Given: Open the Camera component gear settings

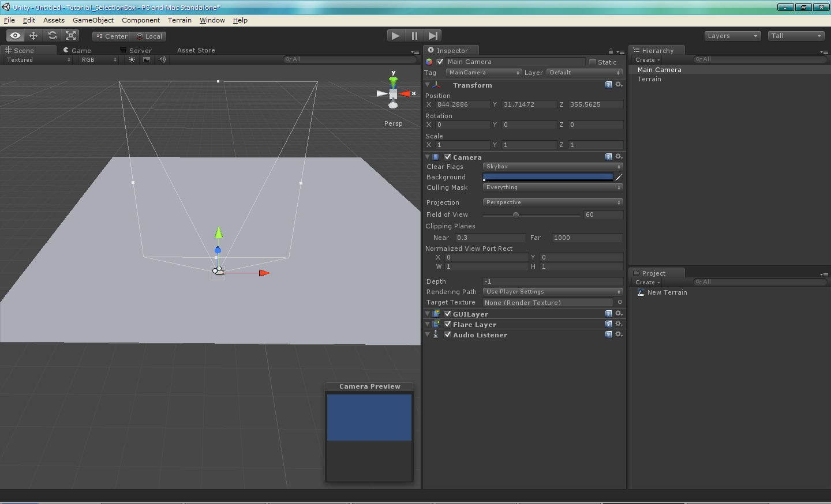Looking at the screenshot, I should [x=619, y=157].
